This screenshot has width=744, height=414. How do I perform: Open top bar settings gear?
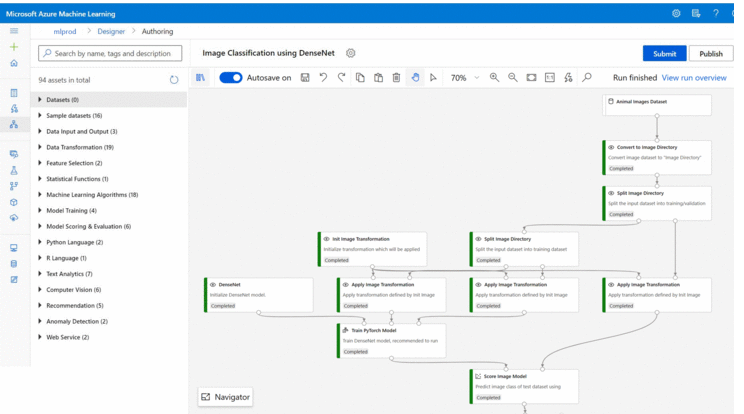(676, 13)
